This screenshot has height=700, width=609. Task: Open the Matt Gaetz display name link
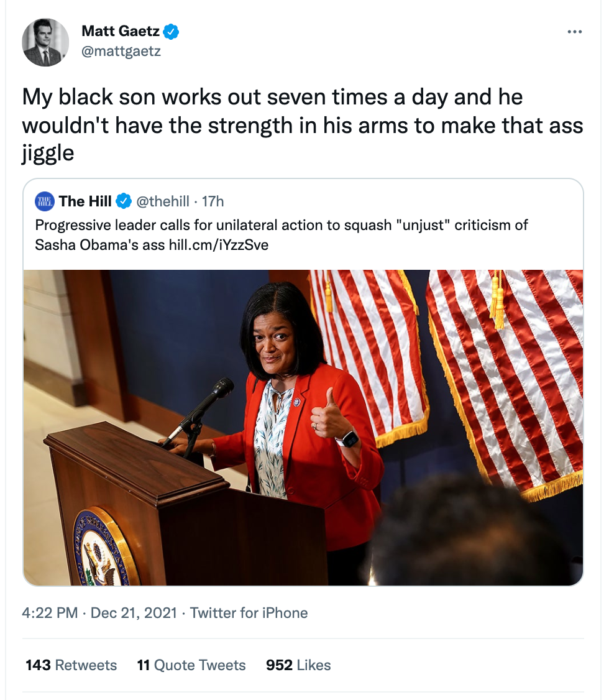pyautogui.click(x=121, y=30)
